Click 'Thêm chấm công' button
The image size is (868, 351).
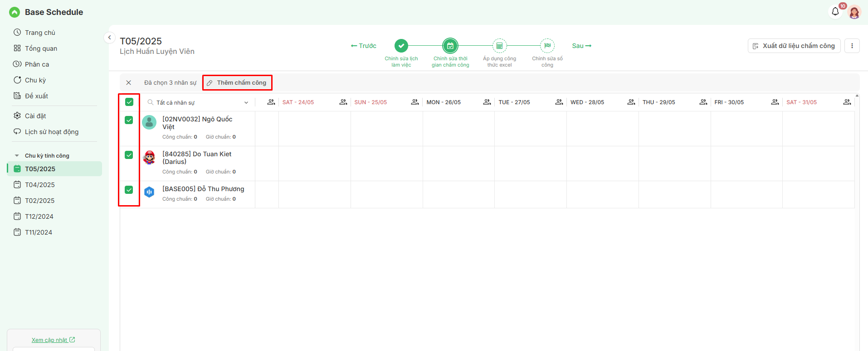click(x=237, y=83)
